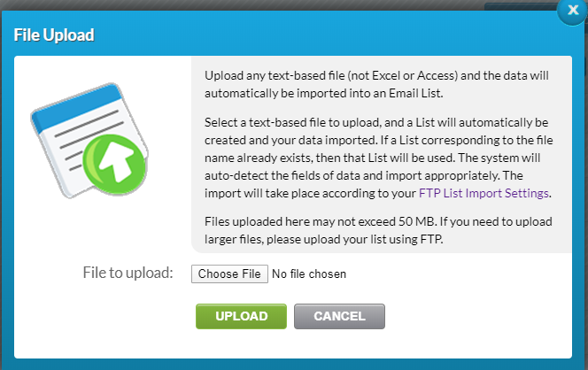Click the gray CANCEL button
This screenshot has width=588, height=370.
[x=339, y=316]
